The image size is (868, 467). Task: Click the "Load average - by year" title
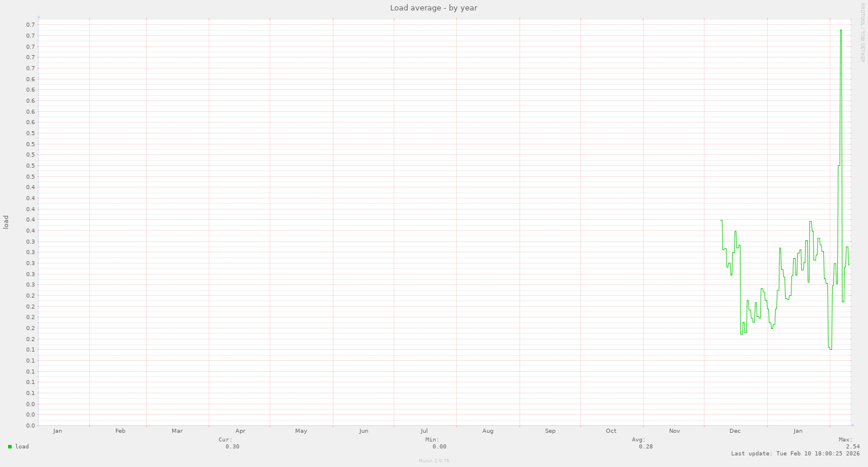(434, 8)
